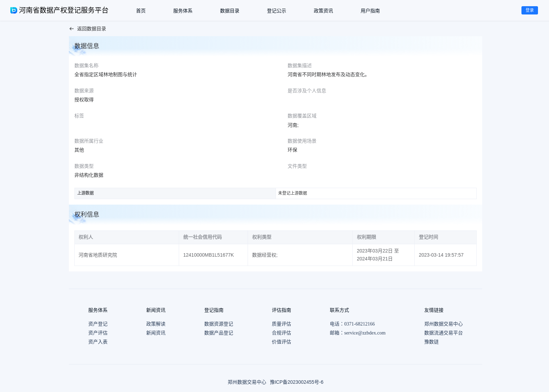Select usage scenario value 环保
549x392 pixels.
(292, 150)
